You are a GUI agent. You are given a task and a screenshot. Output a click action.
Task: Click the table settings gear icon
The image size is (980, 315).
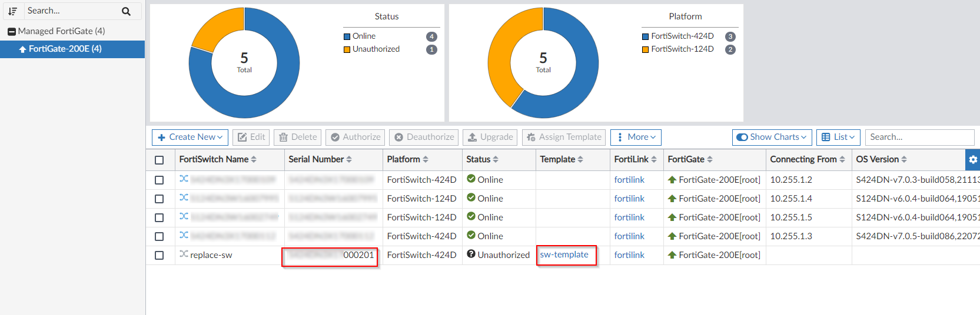(x=972, y=159)
